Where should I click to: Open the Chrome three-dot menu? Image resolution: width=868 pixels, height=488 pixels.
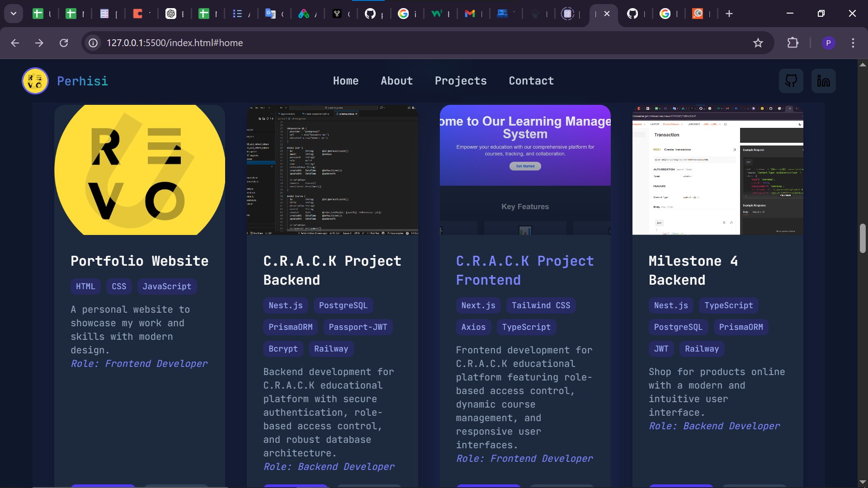[853, 43]
